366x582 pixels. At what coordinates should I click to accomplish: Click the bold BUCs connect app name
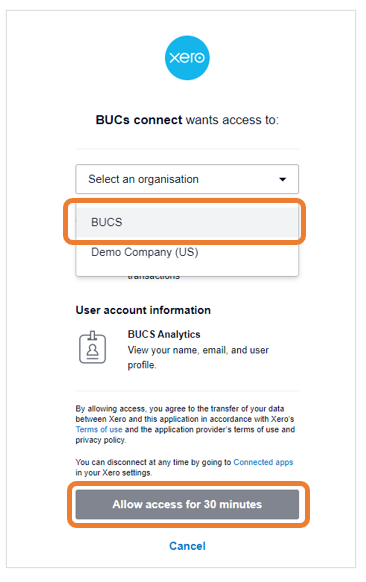(x=139, y=120)
